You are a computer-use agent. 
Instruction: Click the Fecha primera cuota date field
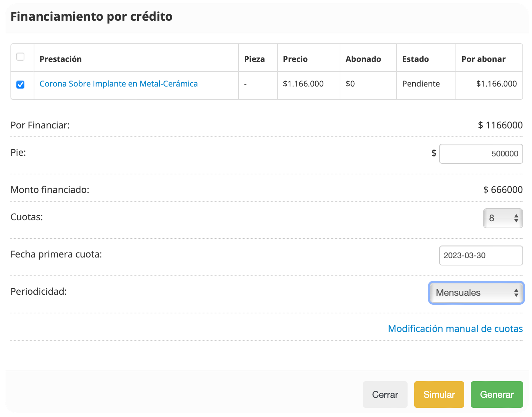481,255
